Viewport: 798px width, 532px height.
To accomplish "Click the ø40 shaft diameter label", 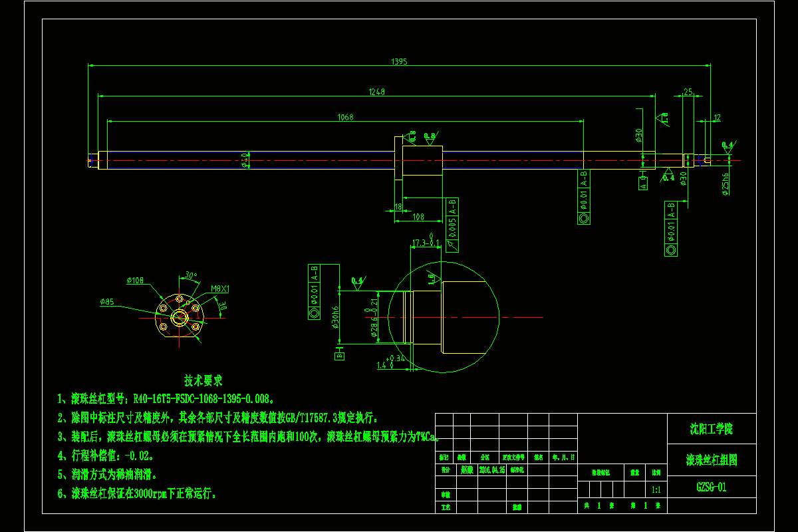I will [x=245, y=160].
